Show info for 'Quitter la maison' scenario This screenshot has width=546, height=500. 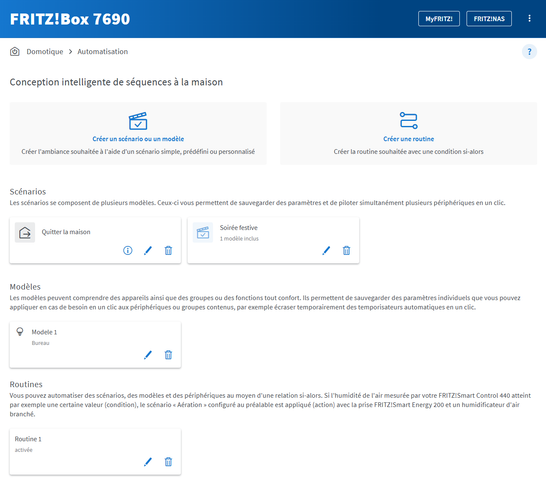[x=128, y=250]
